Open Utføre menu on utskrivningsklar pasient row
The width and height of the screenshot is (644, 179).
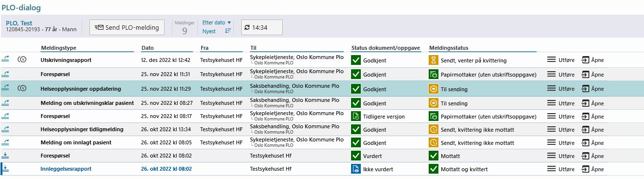tap(561, 103)
